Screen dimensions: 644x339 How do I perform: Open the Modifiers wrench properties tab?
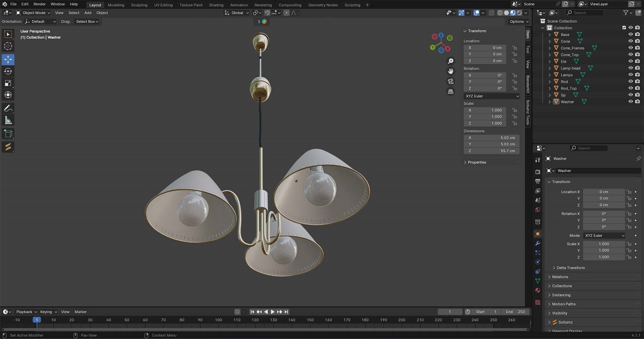point(538,243)
